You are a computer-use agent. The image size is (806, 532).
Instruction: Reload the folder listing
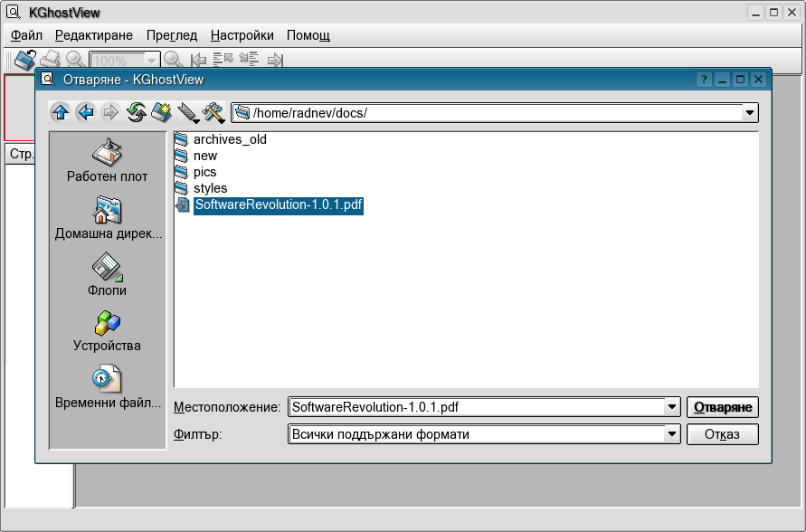click(137, 113)
